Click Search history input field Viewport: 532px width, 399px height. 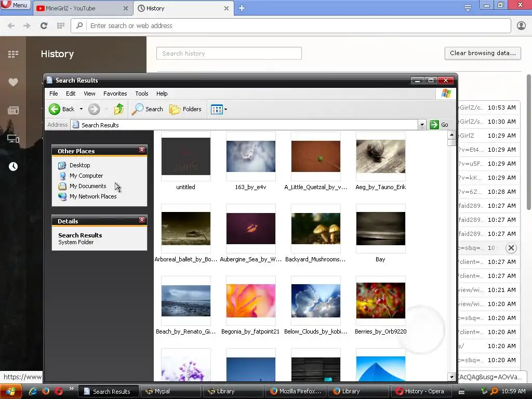click(x=229, y=54)
